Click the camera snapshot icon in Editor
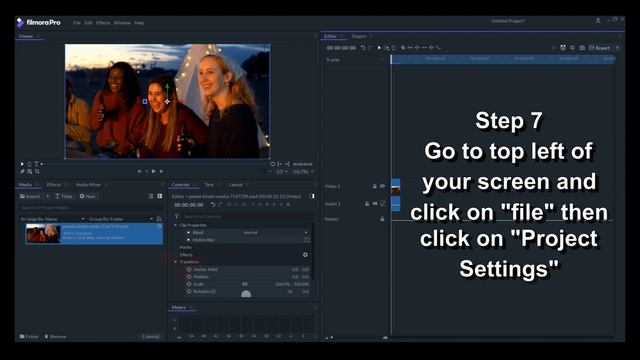The image size is (640, 360). (x=582, y=48)
